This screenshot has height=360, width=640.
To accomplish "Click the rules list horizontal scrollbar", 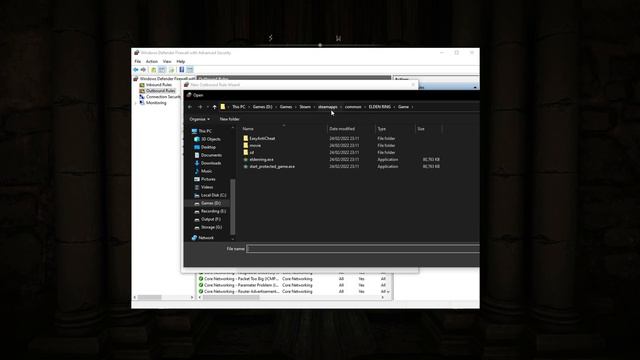I will tap(231, 297).
